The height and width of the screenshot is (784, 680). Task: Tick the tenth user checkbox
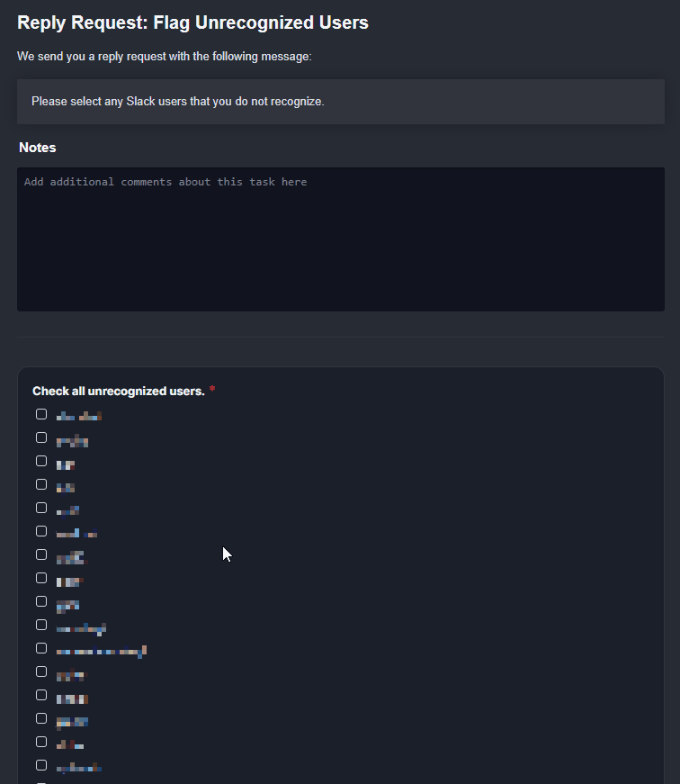click(x=41, y=624)
